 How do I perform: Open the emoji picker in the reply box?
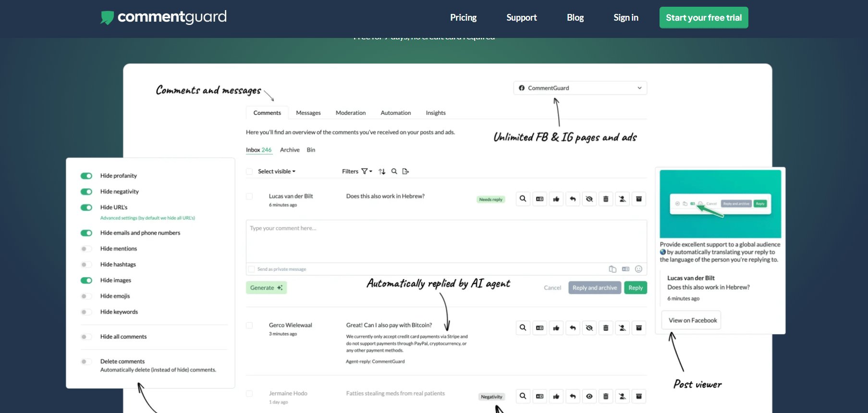pyautogui.click(x=639, y=269)
